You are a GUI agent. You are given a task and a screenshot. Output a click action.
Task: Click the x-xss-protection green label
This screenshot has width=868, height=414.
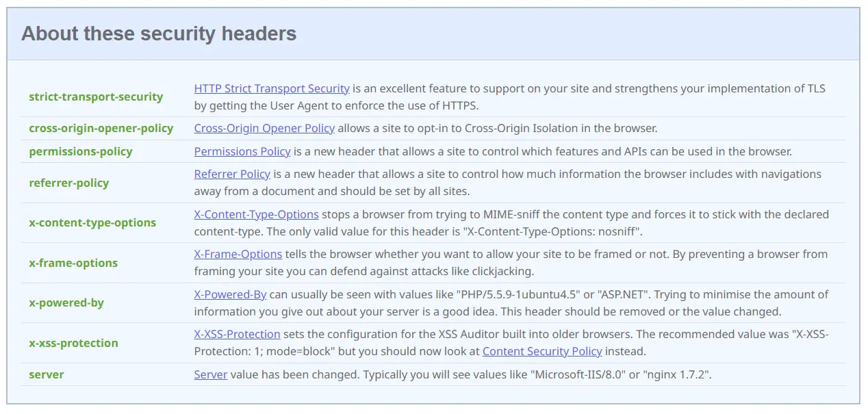tap(73, 344)
